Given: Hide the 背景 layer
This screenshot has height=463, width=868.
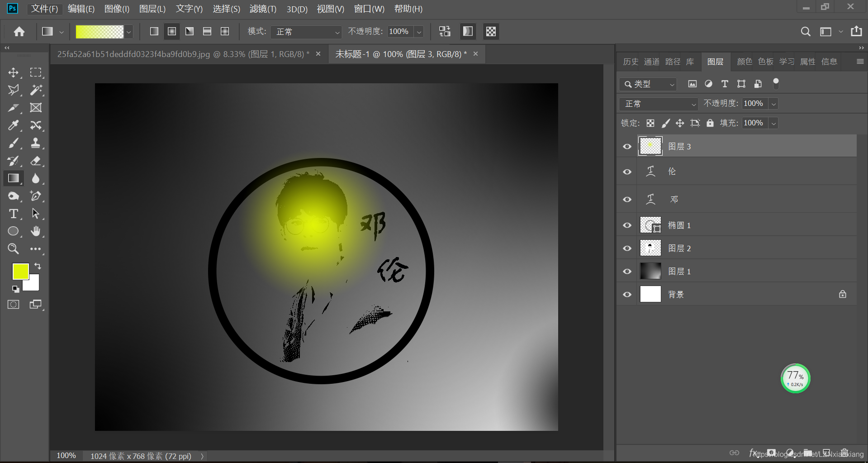Looking at the screenshot, I should (x=627, y=294).
